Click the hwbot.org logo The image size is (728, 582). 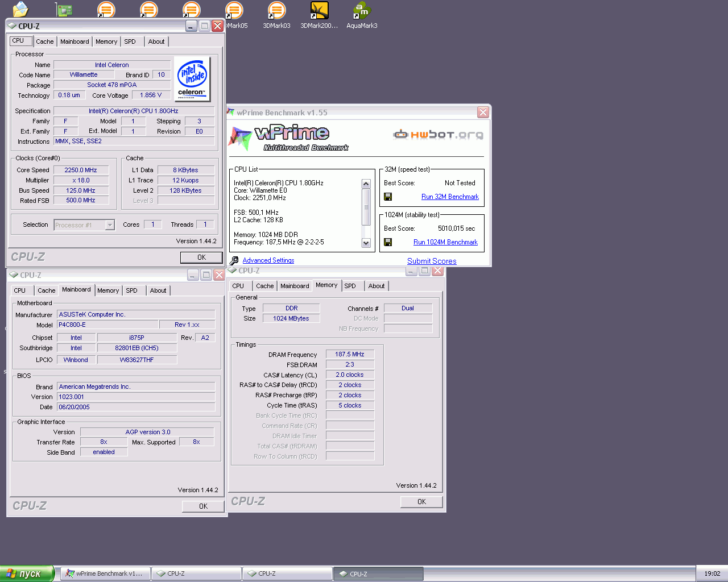click(x=438, y=135)
